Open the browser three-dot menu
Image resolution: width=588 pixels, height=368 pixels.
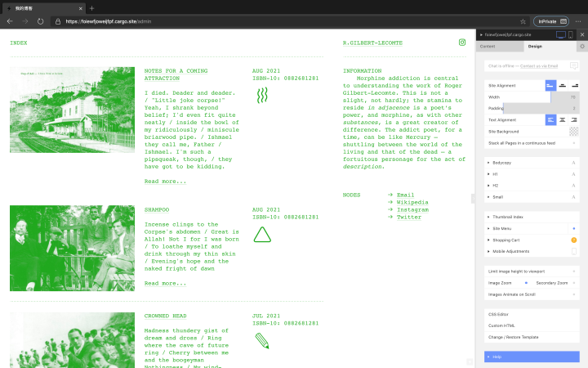tap(578, 21)
